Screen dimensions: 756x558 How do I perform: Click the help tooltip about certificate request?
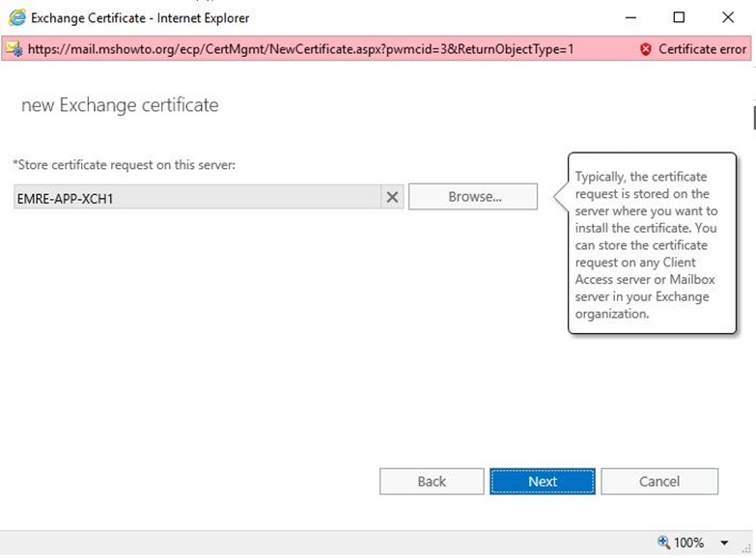coord(652,243)
